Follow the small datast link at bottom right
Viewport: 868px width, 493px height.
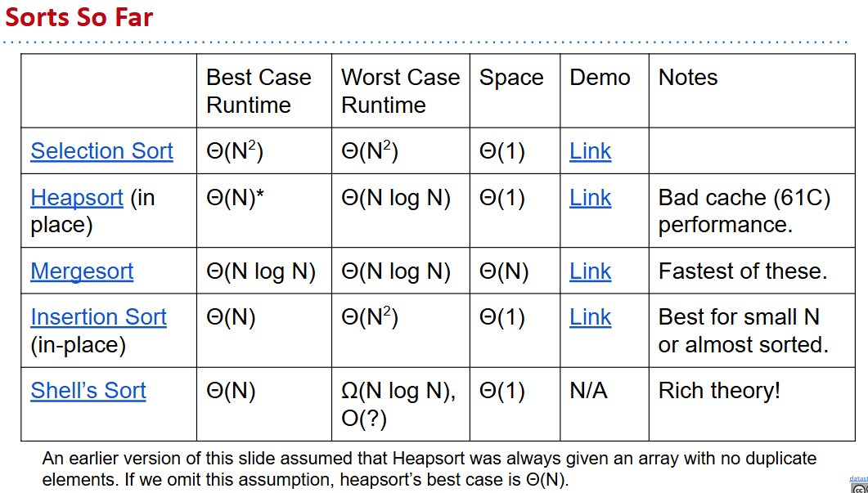tap(858, 477)
